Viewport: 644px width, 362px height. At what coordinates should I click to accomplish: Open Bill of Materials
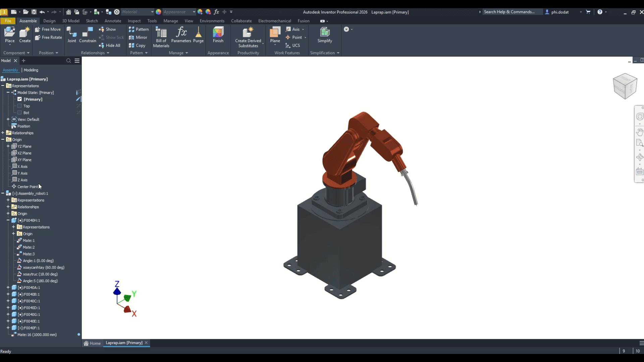point(161,37)
